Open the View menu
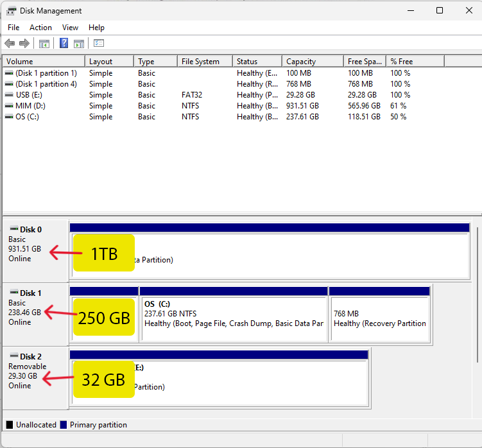 [70, 28]
